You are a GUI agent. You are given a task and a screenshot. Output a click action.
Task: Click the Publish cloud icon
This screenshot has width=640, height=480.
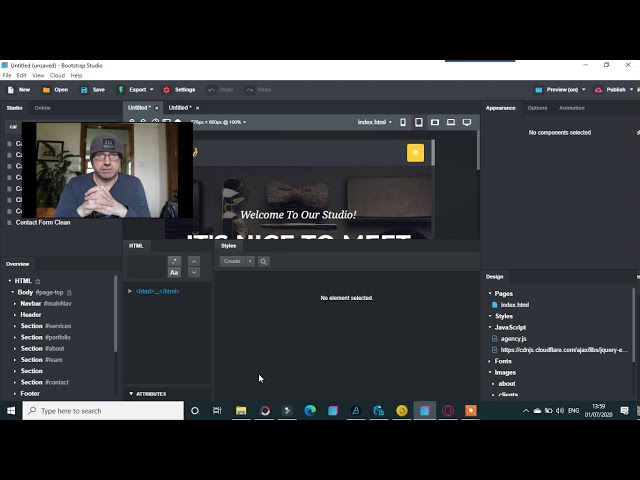[598, 90]
